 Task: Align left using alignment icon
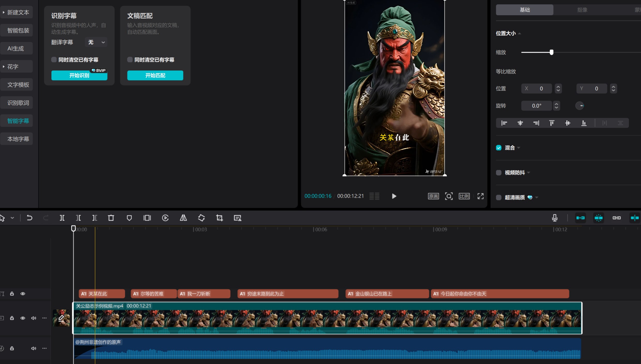point(504,123)
